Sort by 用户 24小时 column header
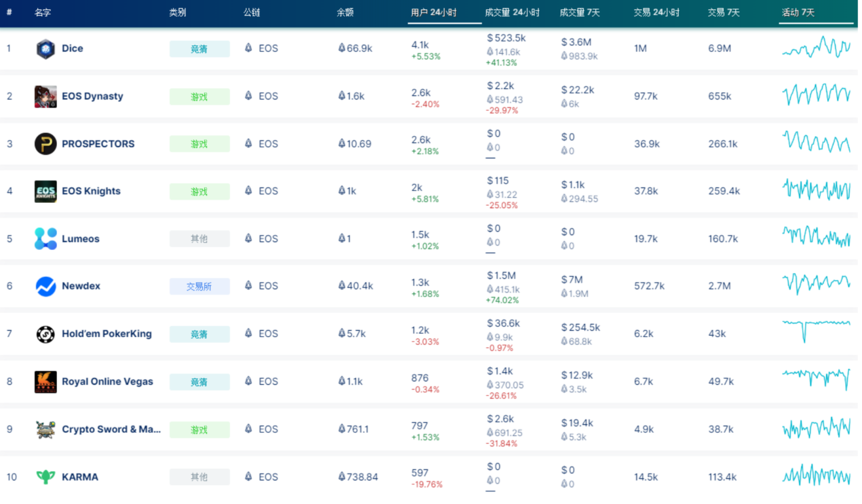This screenshot has height=504, width=862. point(434,12)
